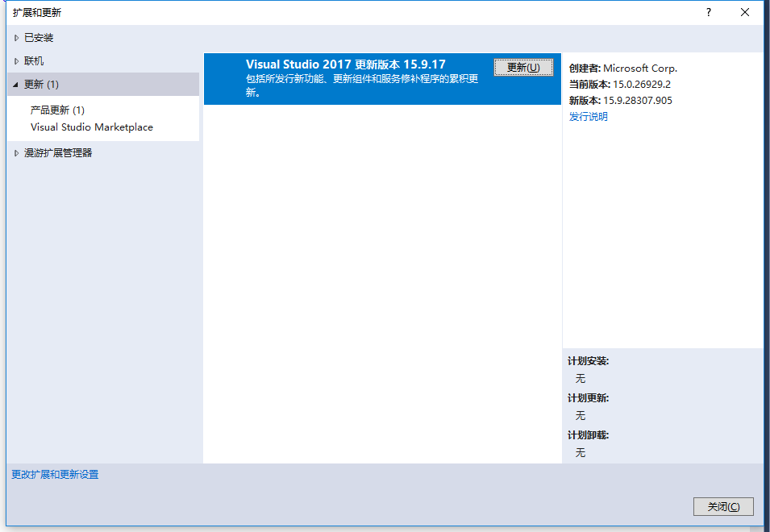Image resolution: width=770 pixels, height=532 pixels.
Task: Click the update description 包括所发行新功能 text
Action: tap(362, 85)
